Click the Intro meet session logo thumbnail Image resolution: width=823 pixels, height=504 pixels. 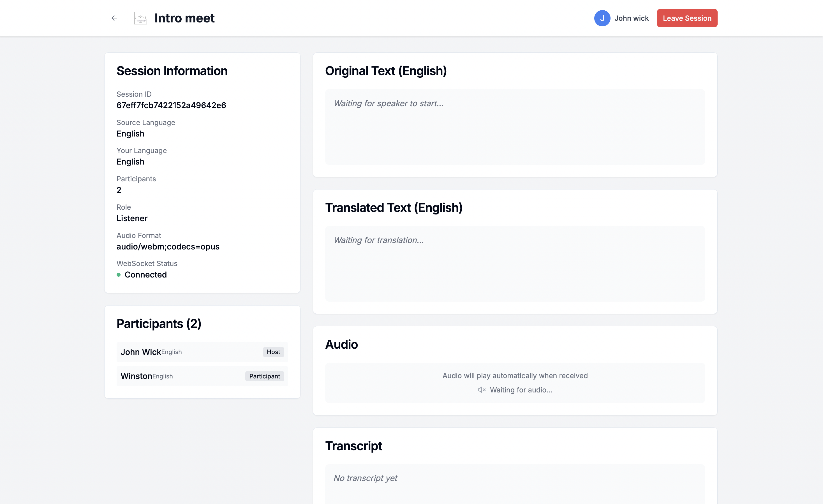click(x=140, y=18)
